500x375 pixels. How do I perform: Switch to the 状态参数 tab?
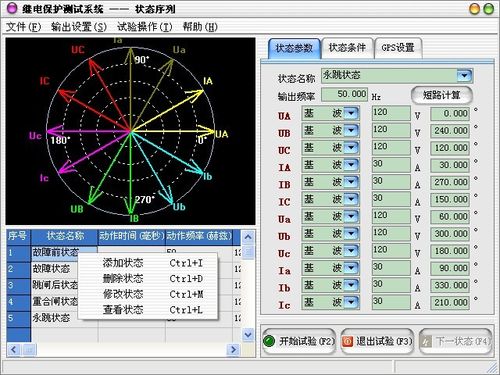[294, 48]
